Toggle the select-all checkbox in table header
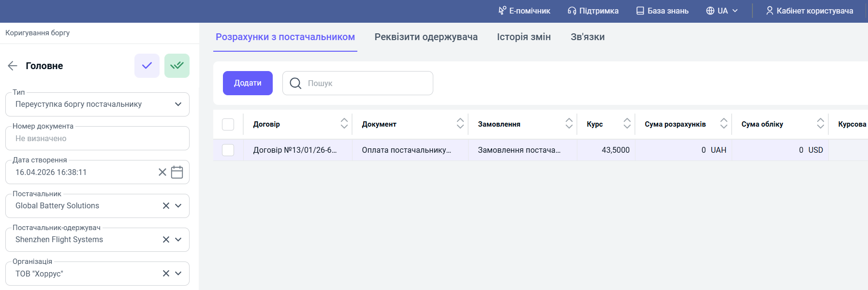868x290 pixels. [x=228, y=124]
